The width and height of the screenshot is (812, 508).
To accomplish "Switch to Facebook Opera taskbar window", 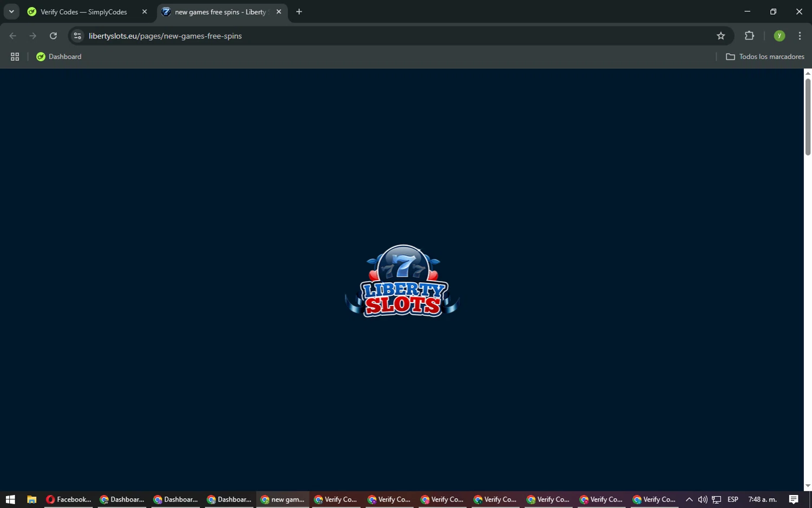I will (69, 499).
